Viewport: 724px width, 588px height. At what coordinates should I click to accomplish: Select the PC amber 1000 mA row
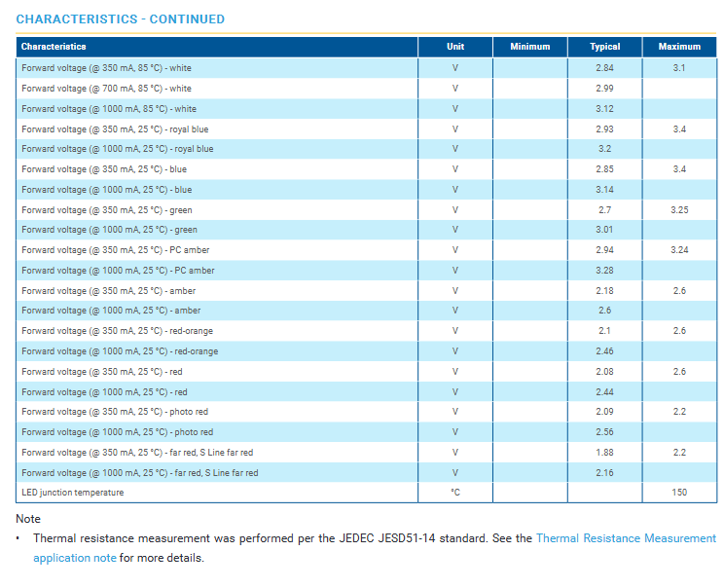[366, 271]
